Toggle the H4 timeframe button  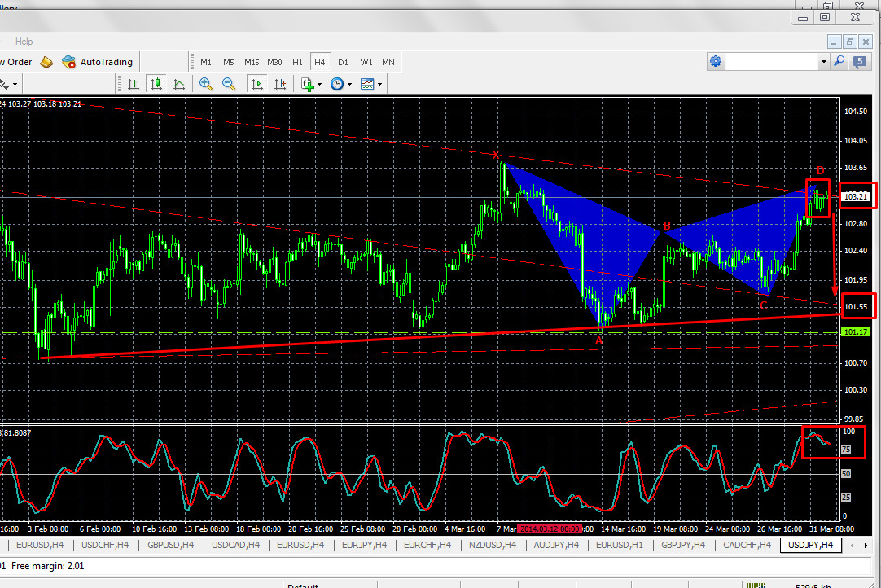(320, 63)
